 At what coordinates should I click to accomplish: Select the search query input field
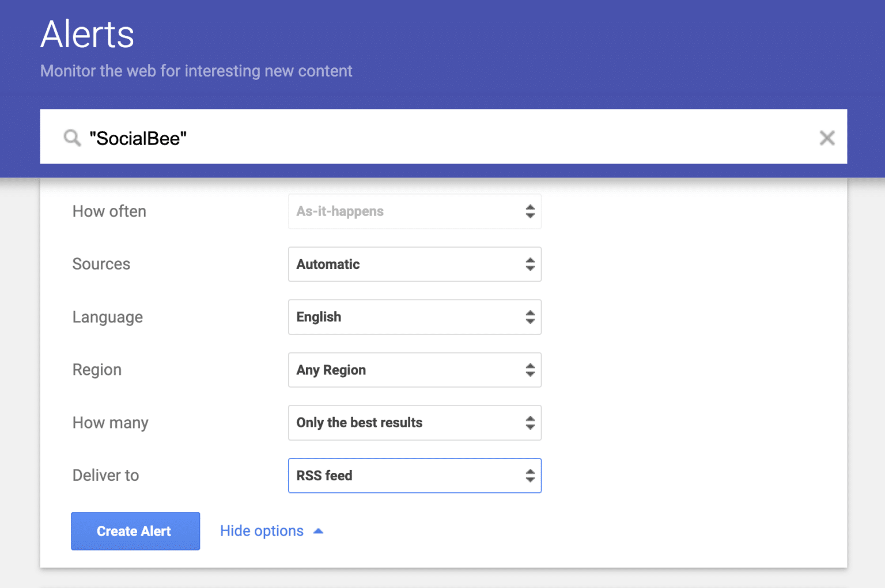[346, 138]
